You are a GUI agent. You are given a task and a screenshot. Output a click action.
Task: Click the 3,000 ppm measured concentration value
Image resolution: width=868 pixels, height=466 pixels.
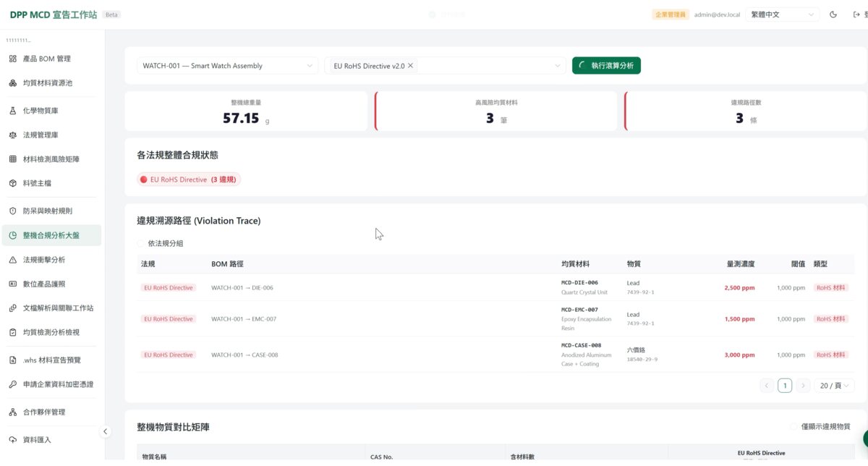pyautogui.click(x=739, y=355)
